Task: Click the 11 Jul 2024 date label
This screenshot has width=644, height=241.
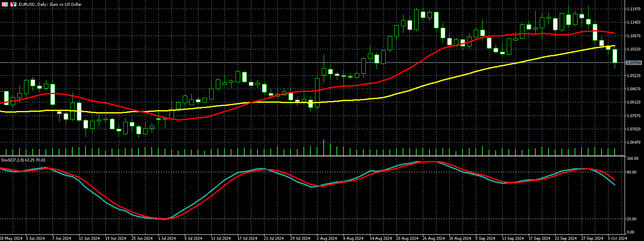Action: [220, 239]
